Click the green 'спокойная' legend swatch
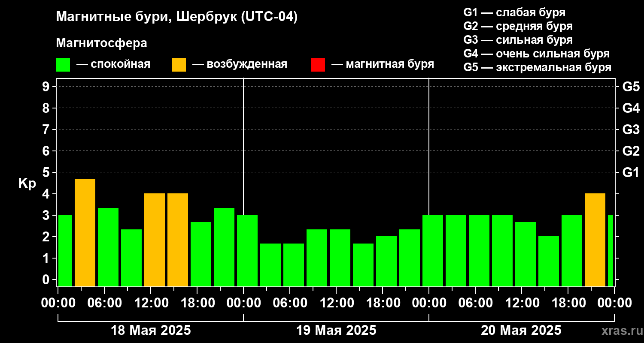Viewport: 644px width, 343px height. click(63, 65)
